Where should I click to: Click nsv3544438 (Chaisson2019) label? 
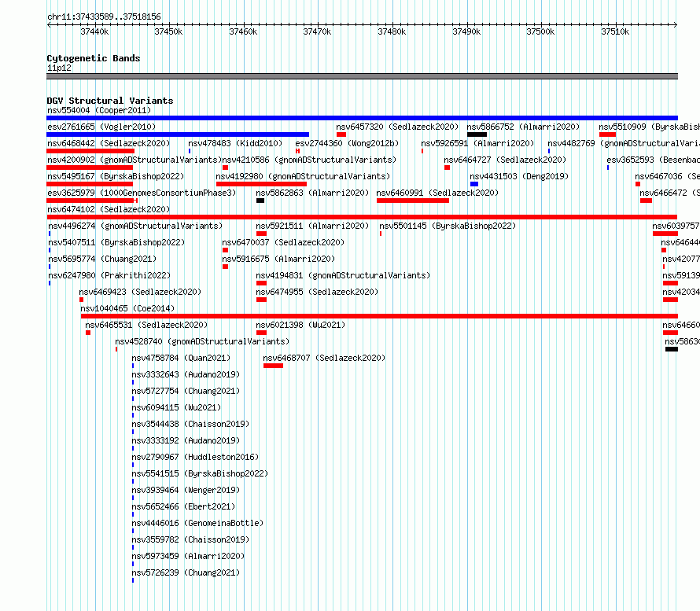tap(190, 424)
